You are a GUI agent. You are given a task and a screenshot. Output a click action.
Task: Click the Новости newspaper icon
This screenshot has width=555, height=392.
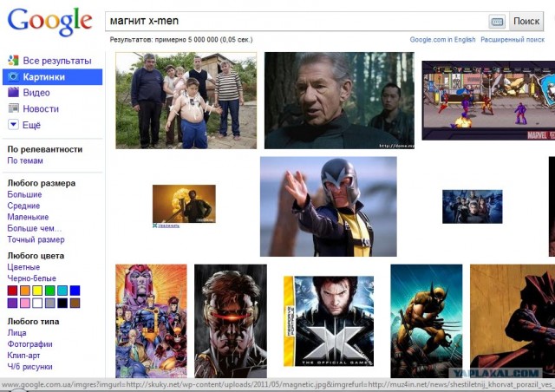coord(14,108)
